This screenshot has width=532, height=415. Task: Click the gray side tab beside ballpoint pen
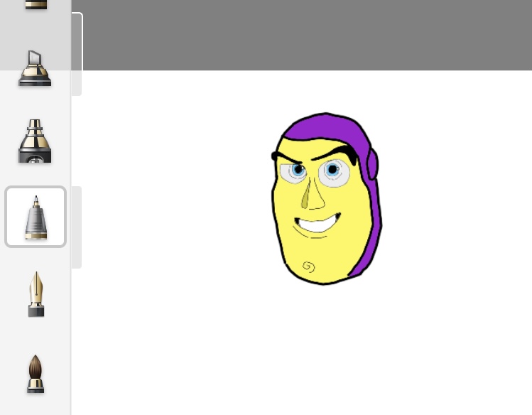pos(77,227)
